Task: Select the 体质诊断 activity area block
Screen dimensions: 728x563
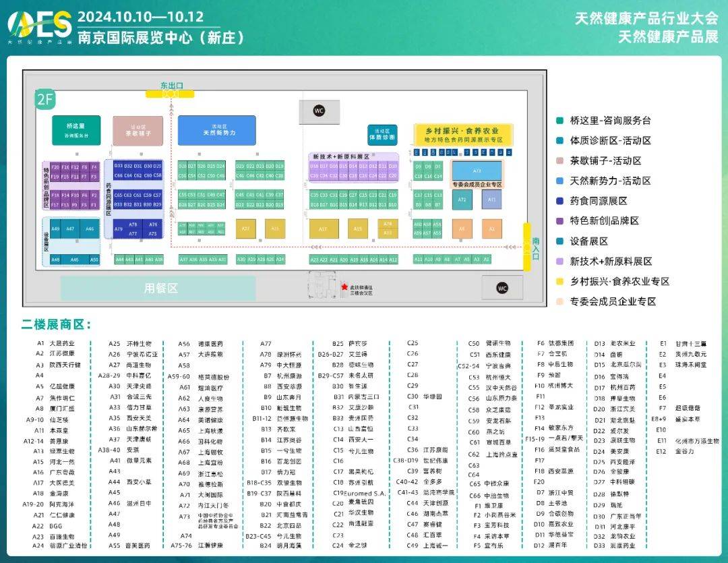Action: [x=382, y=134]
